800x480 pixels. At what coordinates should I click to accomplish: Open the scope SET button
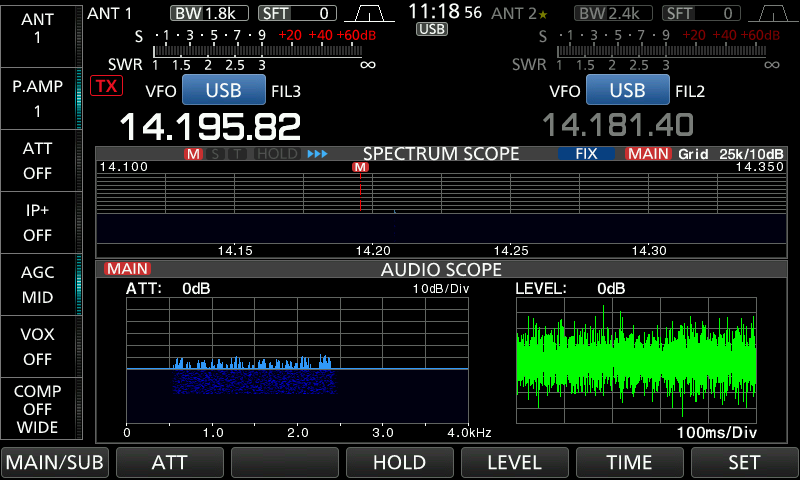[x=744, y=463]
